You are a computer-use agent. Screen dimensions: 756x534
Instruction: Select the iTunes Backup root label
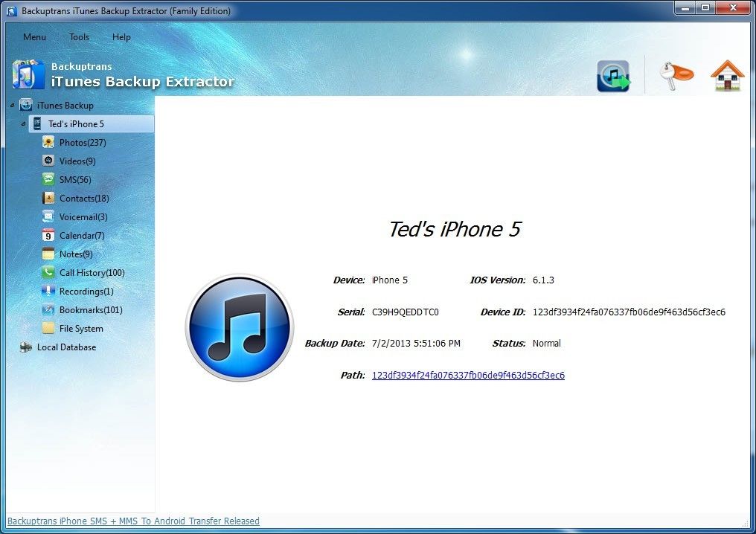pos(65,106)
